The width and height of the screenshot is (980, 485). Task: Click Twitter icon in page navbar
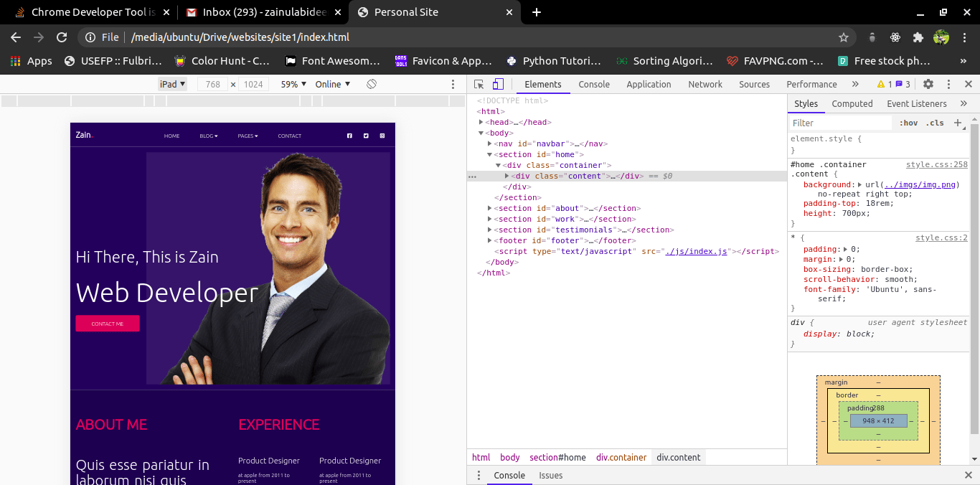point(366,136)
